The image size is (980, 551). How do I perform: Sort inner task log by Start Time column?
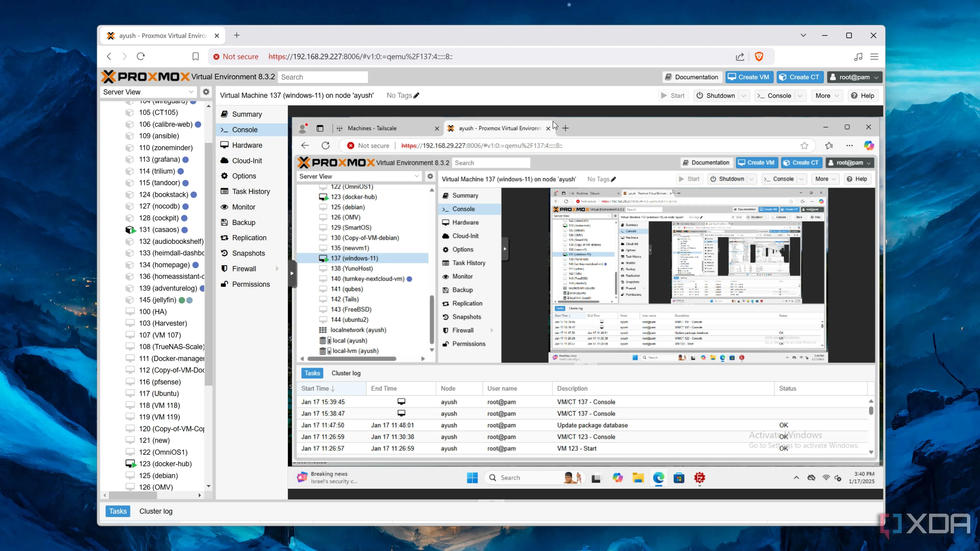[331, 388]
